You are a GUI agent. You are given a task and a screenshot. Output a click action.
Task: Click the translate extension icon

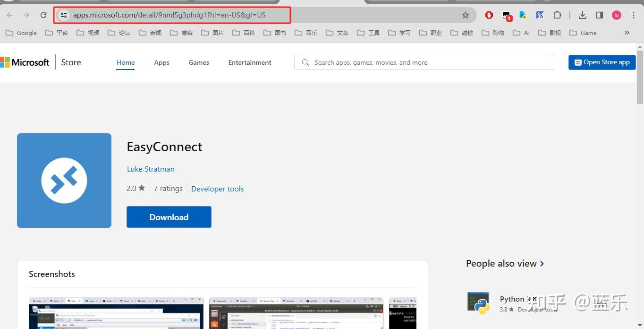[540, 15]
